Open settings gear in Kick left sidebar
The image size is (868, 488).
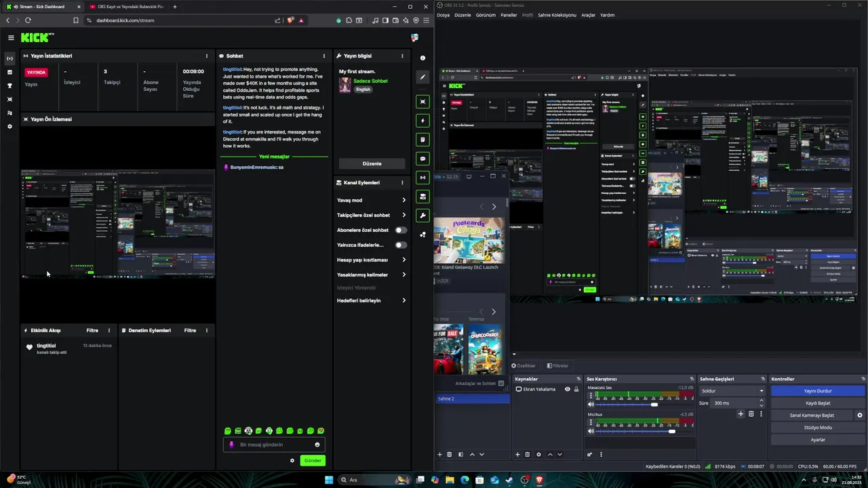[9, 127]
